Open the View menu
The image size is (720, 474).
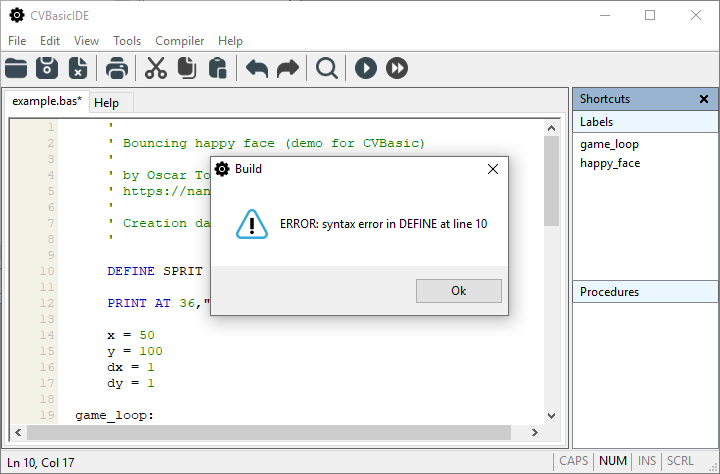86,41
